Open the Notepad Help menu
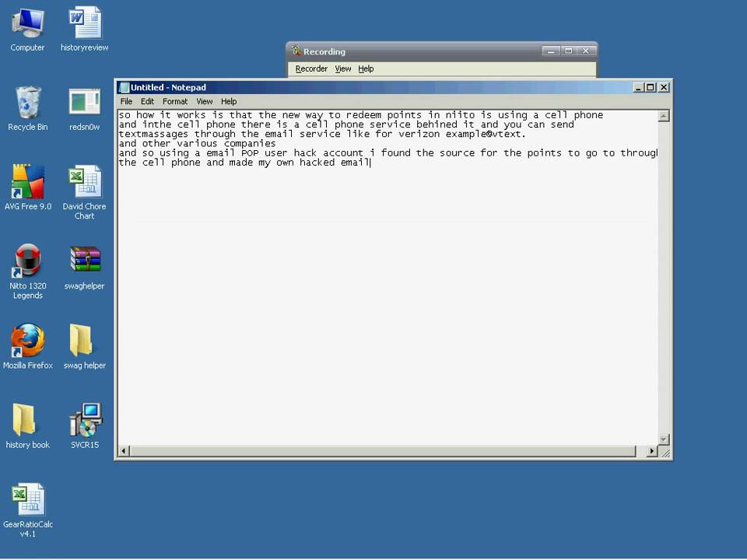This screenshot has height=560, width=747. [229, 101]
